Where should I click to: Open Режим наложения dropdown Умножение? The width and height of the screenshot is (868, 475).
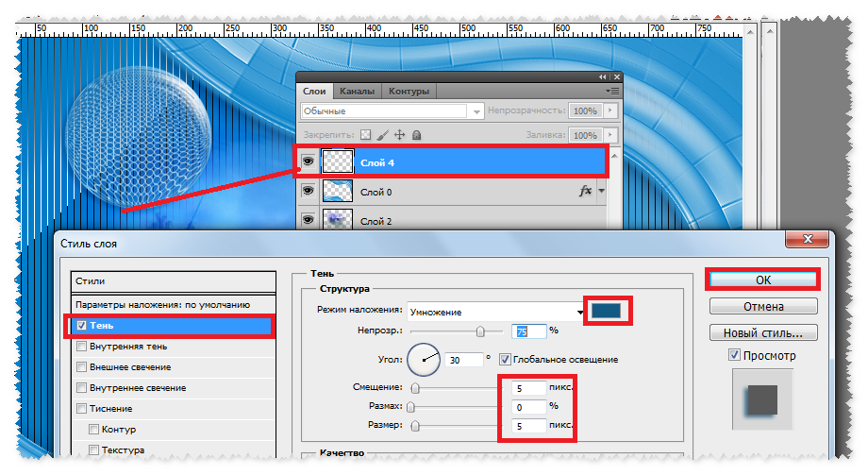(496, 312)
